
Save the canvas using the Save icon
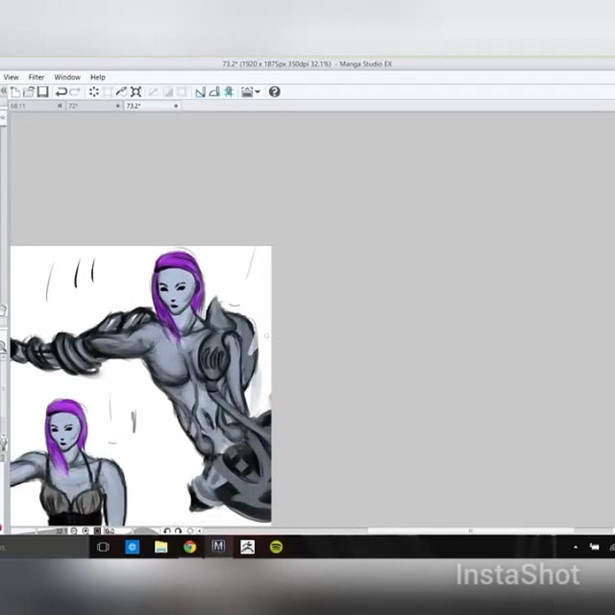(42, 92)
